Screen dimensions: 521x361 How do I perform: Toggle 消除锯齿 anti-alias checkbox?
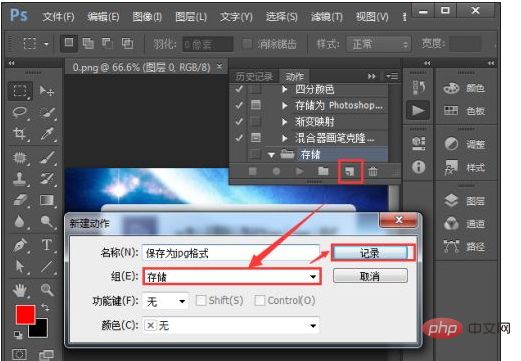tap(247, 44)
